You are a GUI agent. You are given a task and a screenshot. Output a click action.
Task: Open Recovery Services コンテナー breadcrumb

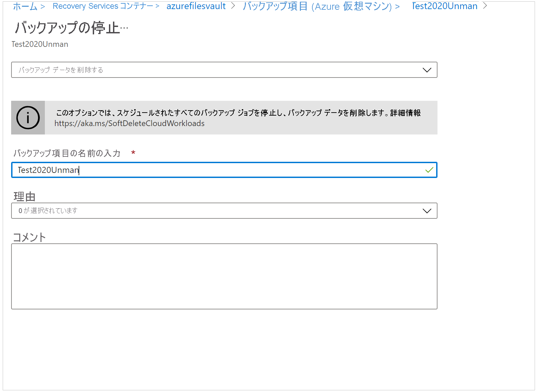point(103,6)
